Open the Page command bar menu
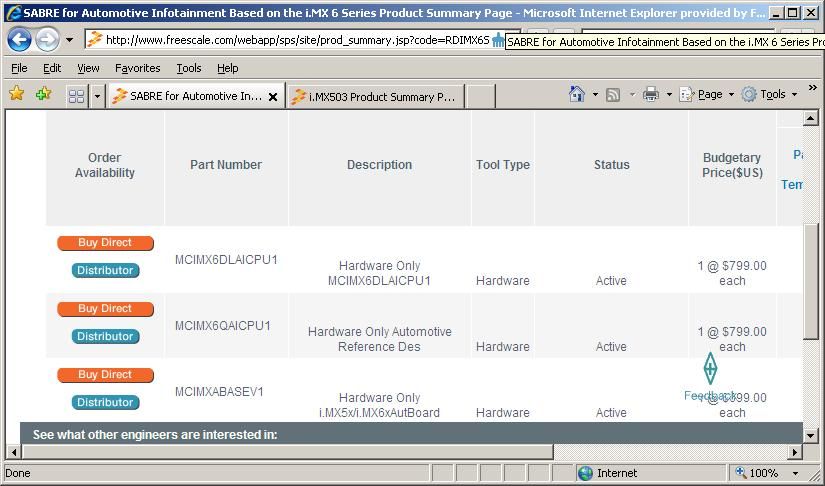 coord(707,95)
